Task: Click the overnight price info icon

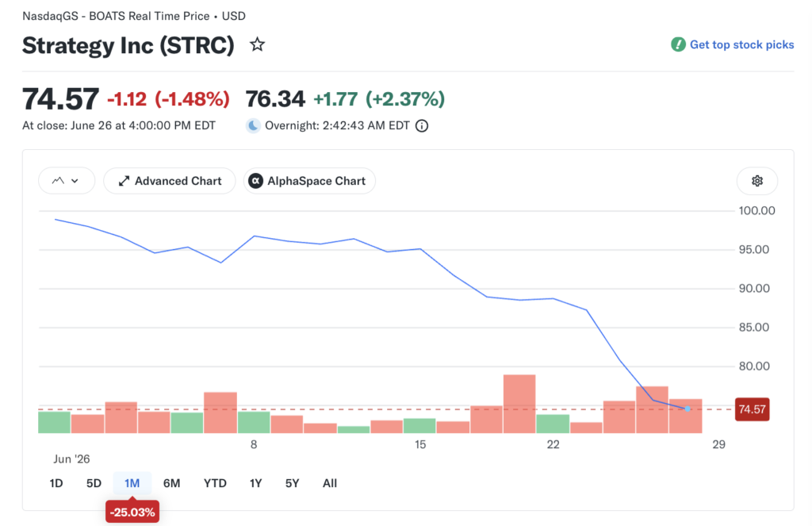Action: [422, 126]
